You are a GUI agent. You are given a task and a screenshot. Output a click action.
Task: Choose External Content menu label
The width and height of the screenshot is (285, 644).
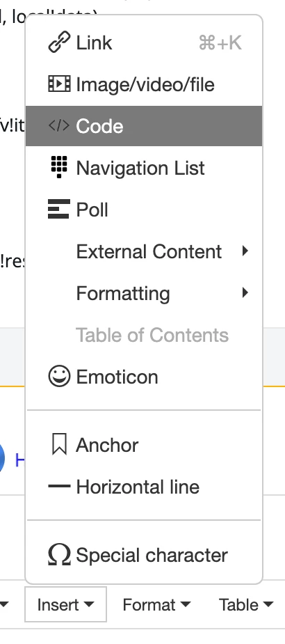click(149, 251)
